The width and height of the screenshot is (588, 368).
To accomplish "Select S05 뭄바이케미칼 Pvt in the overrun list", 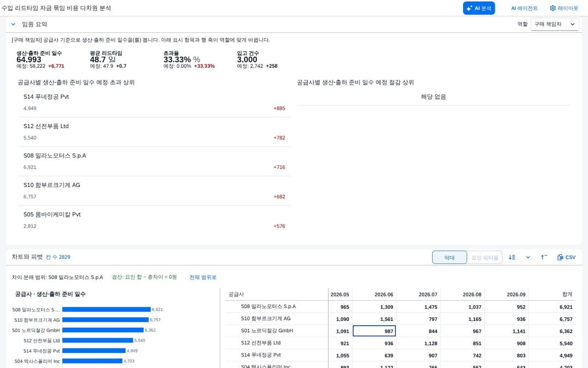I will coord(154,220).
